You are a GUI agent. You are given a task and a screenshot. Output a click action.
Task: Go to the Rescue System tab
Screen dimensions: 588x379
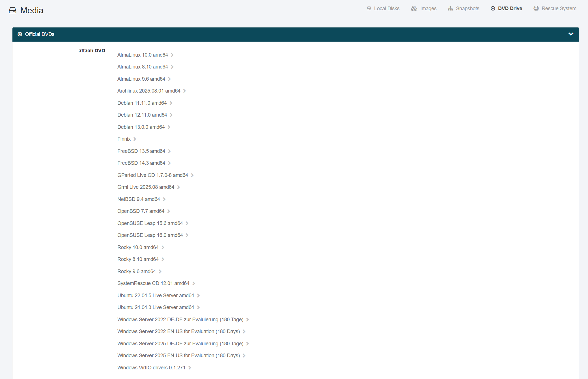coord(555,8)
